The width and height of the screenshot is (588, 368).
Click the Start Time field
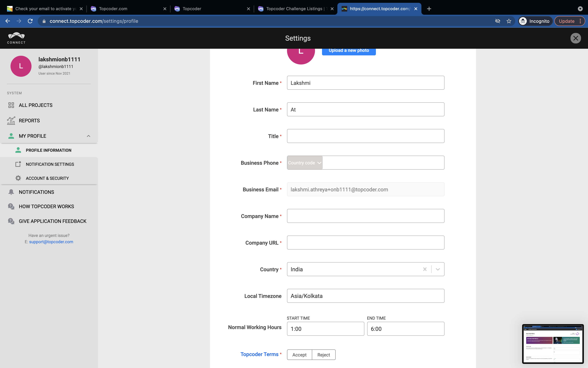[x=325, y=329]
